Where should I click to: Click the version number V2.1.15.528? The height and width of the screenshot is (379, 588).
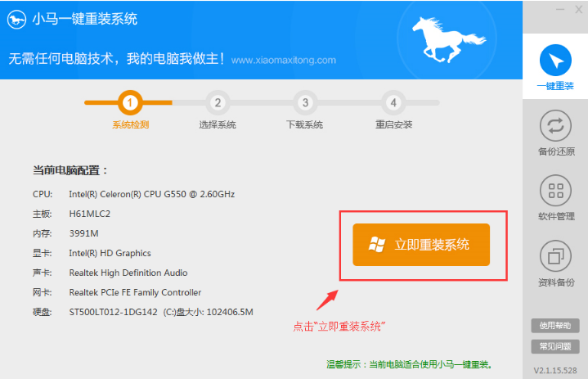pyautogui.click(x=555, y=368)
